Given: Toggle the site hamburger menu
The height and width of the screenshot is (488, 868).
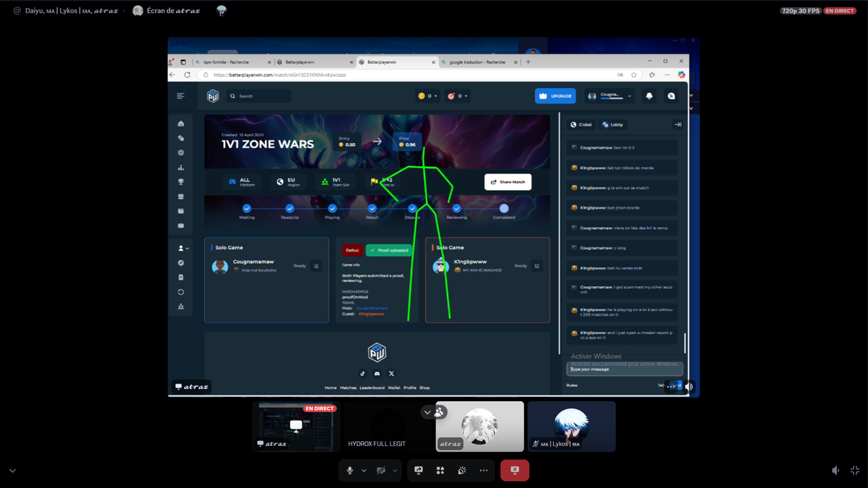Looking at the screenshot, I should (180, 96).
